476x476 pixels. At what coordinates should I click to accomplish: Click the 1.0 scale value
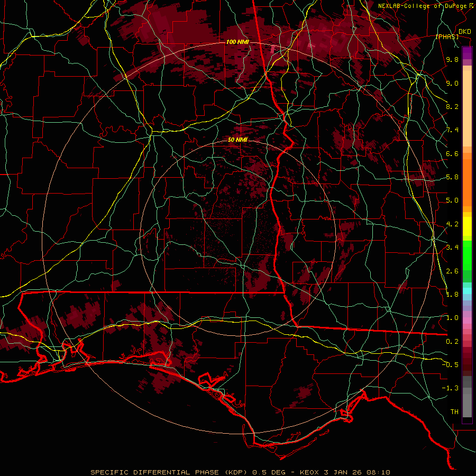pyautogui.click(x=452, y=318)
